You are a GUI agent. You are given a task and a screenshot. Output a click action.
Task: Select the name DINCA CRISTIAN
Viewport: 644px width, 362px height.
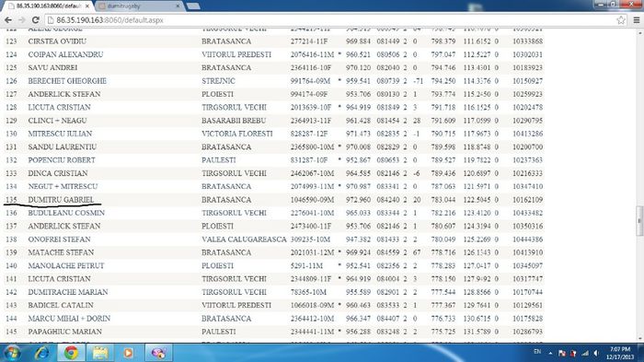click(x=58, y=173)
